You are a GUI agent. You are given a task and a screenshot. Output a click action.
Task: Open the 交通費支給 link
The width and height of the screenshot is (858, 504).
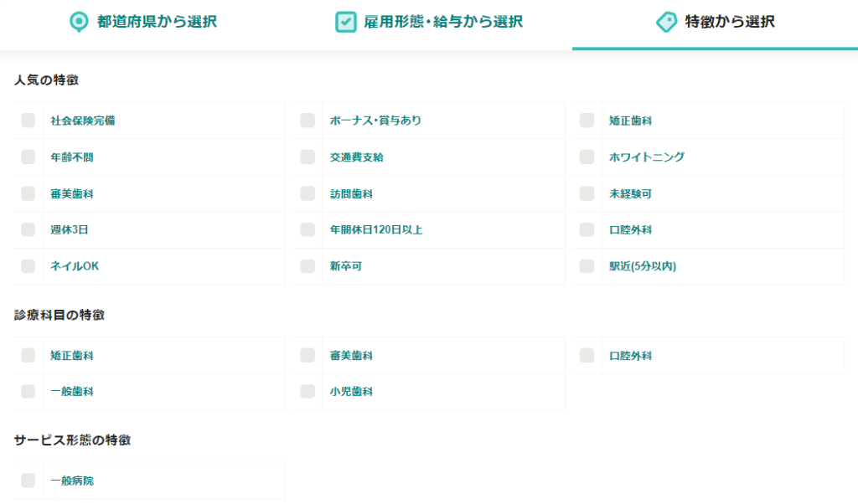356,157
